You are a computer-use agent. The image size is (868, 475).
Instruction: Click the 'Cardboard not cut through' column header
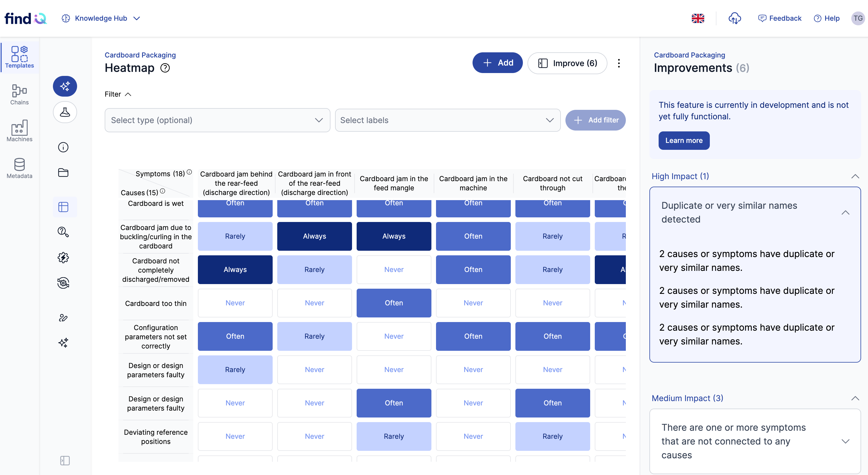(552, 183)
